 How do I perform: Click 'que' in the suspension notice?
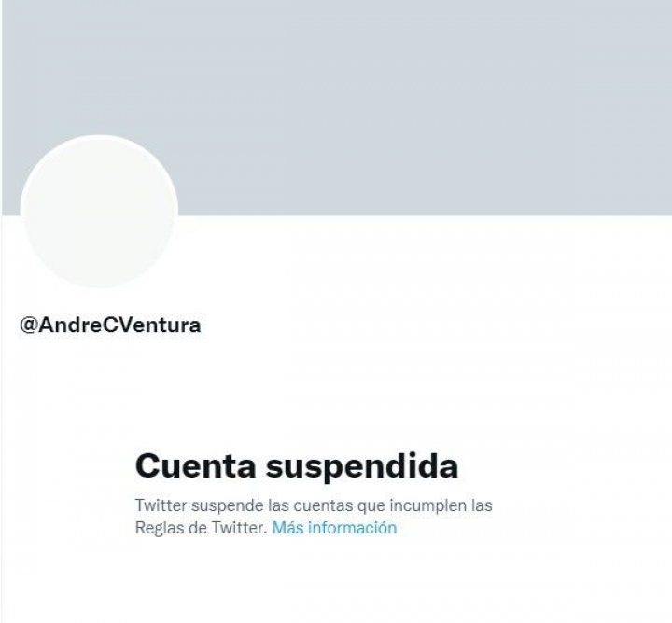coord(371,506)
